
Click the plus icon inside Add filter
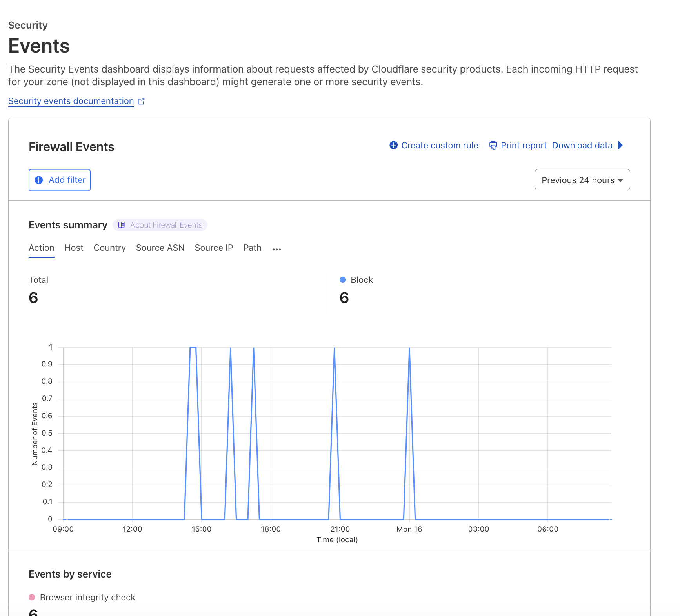(x=39, y=180)
